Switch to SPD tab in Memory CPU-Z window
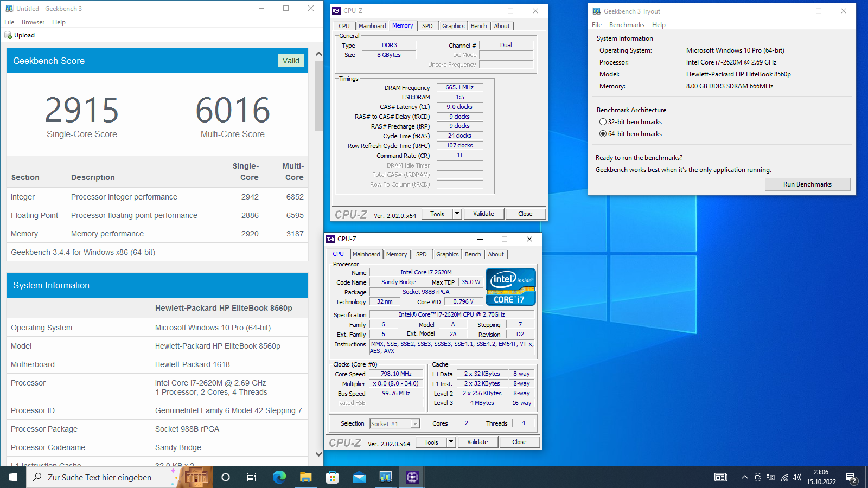 (x=427, y=26)
